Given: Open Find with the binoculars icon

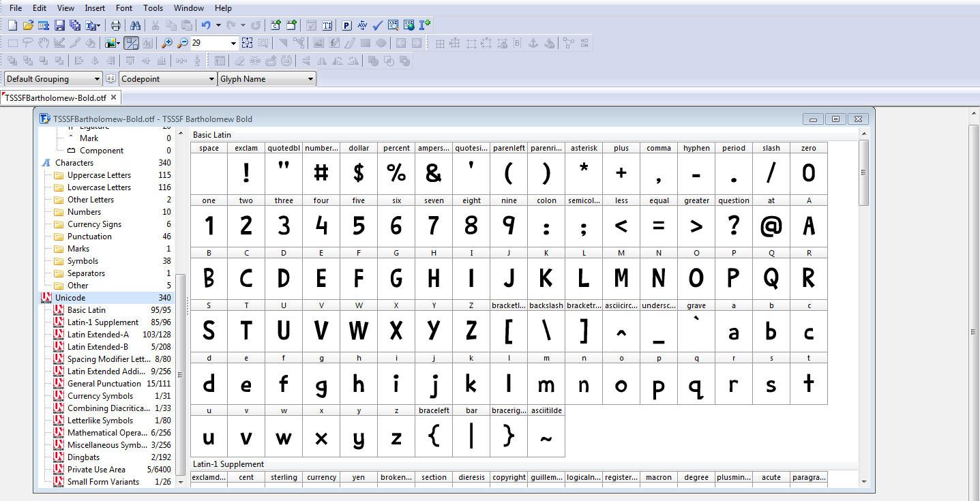Looking at the screenshot, I should pos(135,25).
